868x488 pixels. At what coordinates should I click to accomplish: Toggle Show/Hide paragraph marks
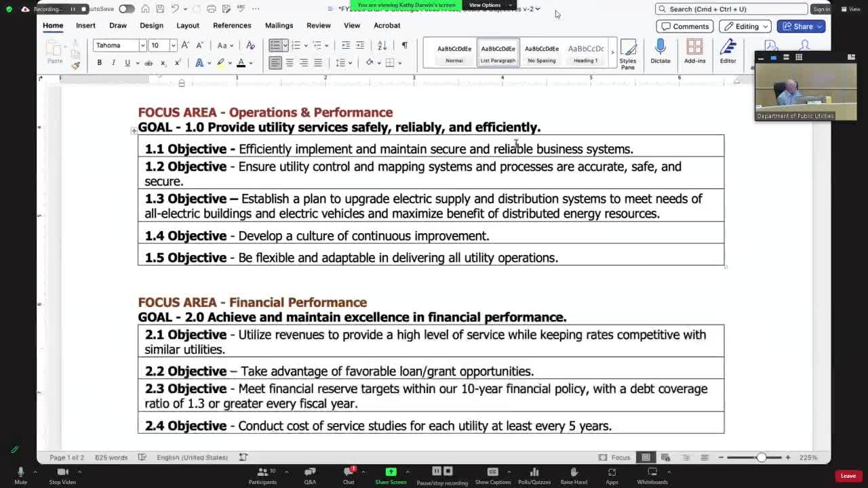[405, 45]
